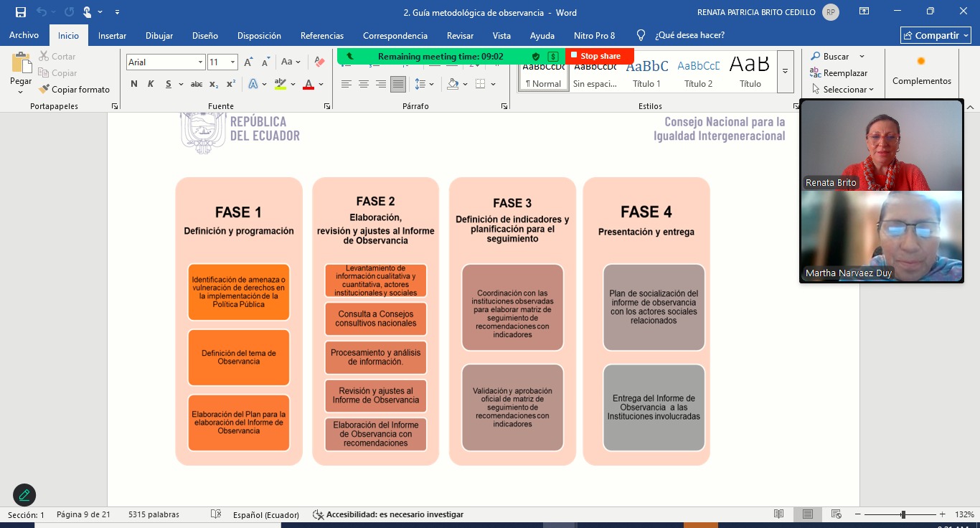Click Copiar formato brush button
This screenshot has height=528, width=980.
pyautogui.click(x=74, y=89)
